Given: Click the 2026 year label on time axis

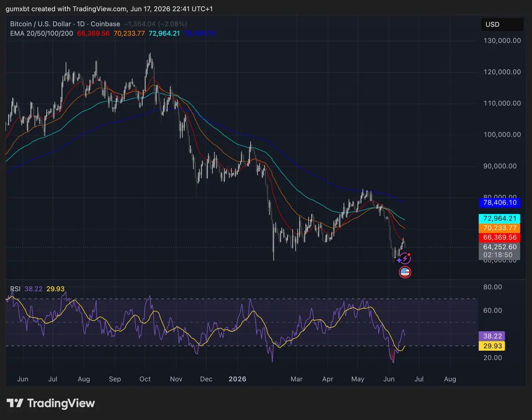Looking at the screenshot, I should pyautogui.click(x=237, y=379).
